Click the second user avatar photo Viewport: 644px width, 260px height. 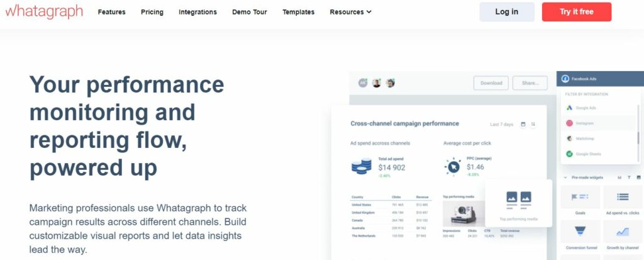[x=376, y=82]
